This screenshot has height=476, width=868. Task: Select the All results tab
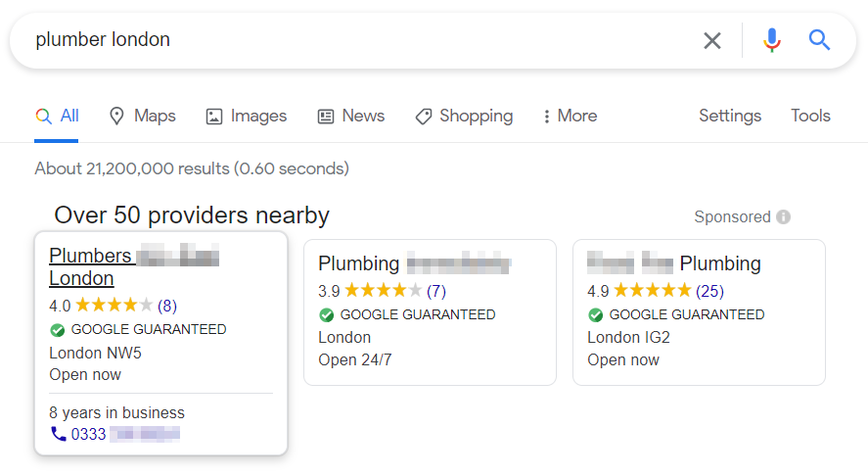tap(57, 116)
